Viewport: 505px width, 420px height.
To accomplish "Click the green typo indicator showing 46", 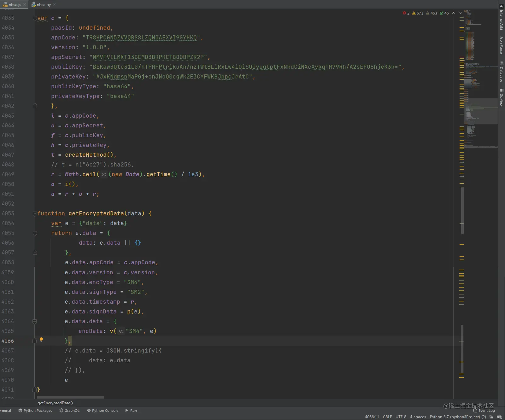I will coord(444,13).
